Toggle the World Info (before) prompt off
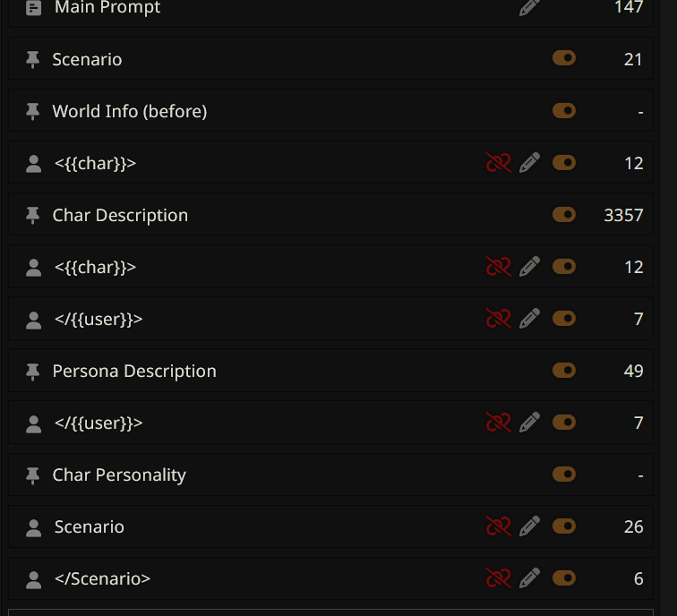Viewport: 677px width, 616px height. (564, 111)
